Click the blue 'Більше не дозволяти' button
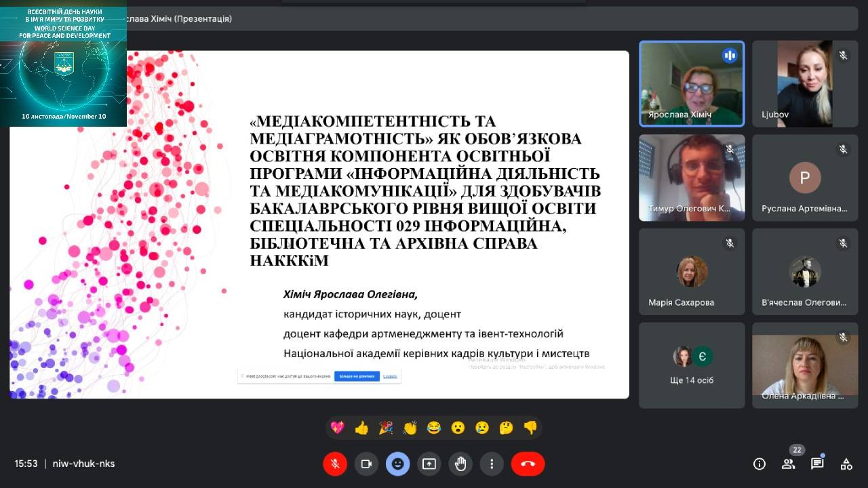868x488 pixels. pos(356,375)
